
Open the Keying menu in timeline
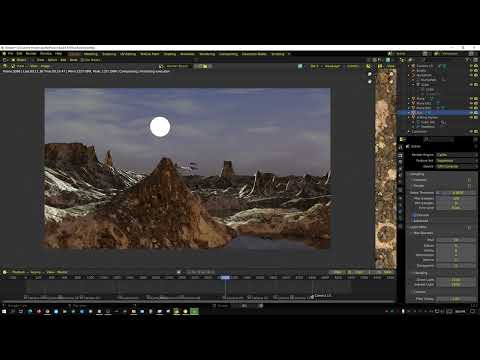point(36,272)
